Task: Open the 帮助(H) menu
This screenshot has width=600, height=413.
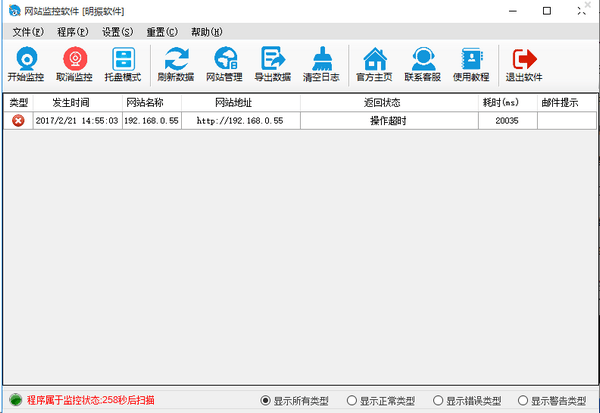Action: [x=206, y=32]
